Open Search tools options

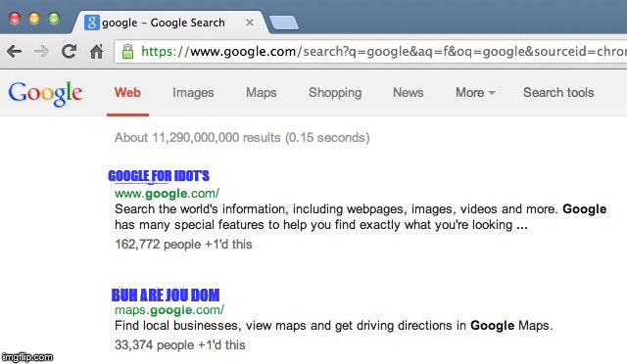558,93
